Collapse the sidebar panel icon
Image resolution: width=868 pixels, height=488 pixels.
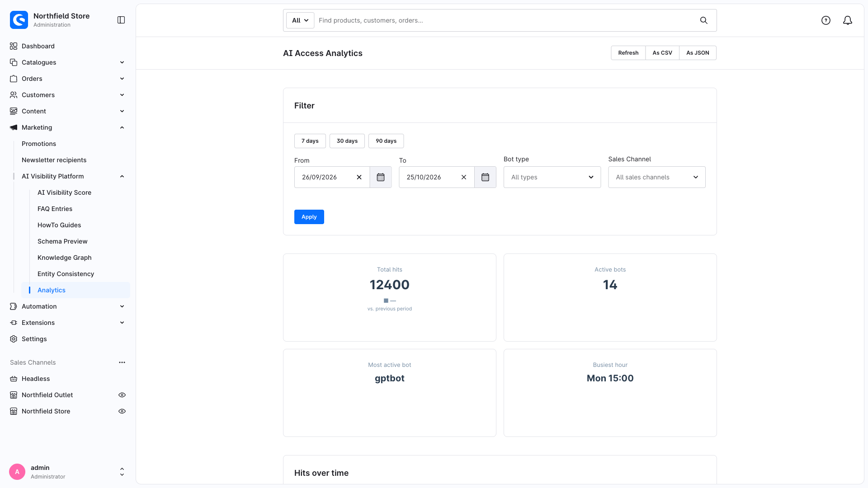click(121, 20)
